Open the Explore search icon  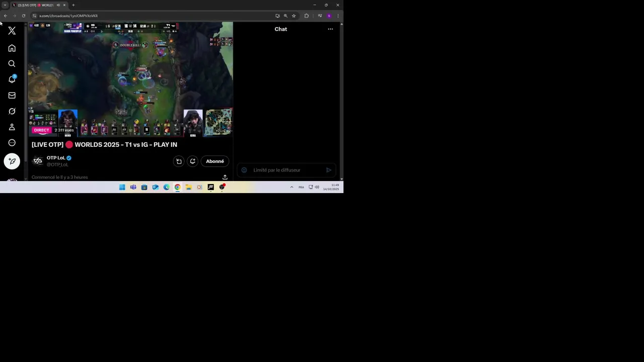click(12, 64)
